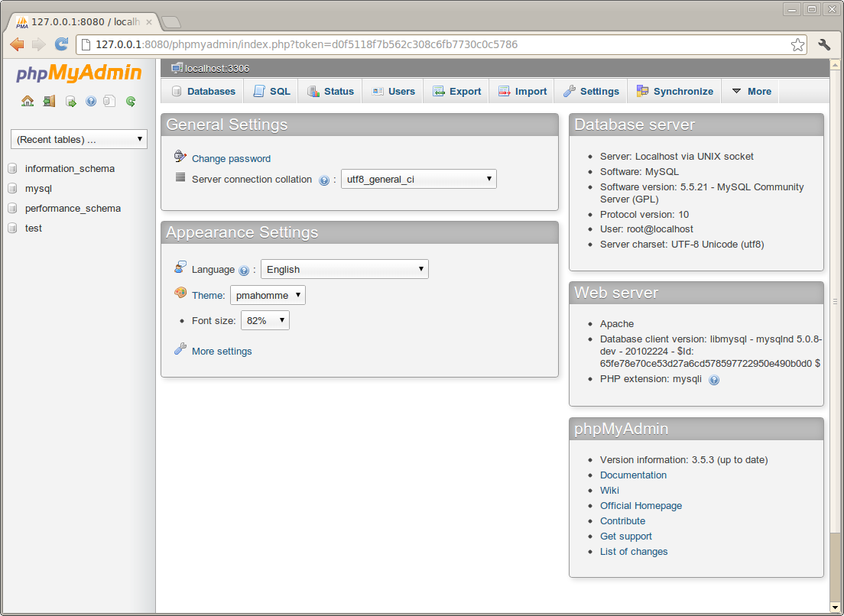Log out using the exit door icon
The height and width of the screenshot is (616, 844).
pos(49,101)
